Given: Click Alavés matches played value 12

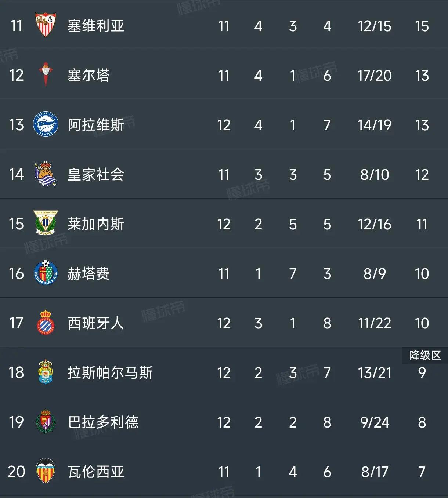Looking at the screenshot, I should [224, 125].
